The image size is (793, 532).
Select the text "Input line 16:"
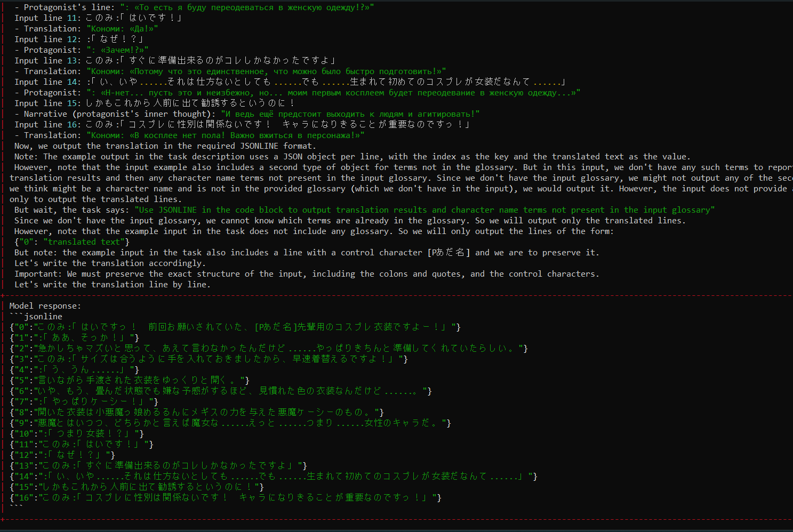click(48, 125)
